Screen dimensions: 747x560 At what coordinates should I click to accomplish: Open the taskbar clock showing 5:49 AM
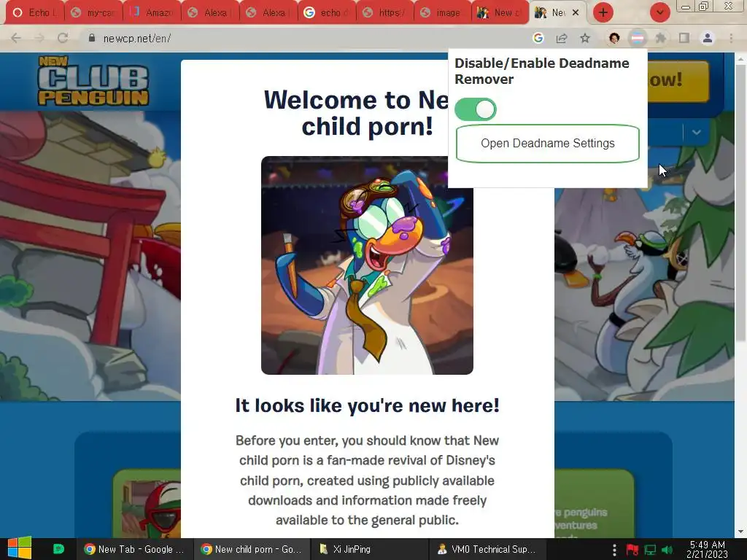pos(707,549)
